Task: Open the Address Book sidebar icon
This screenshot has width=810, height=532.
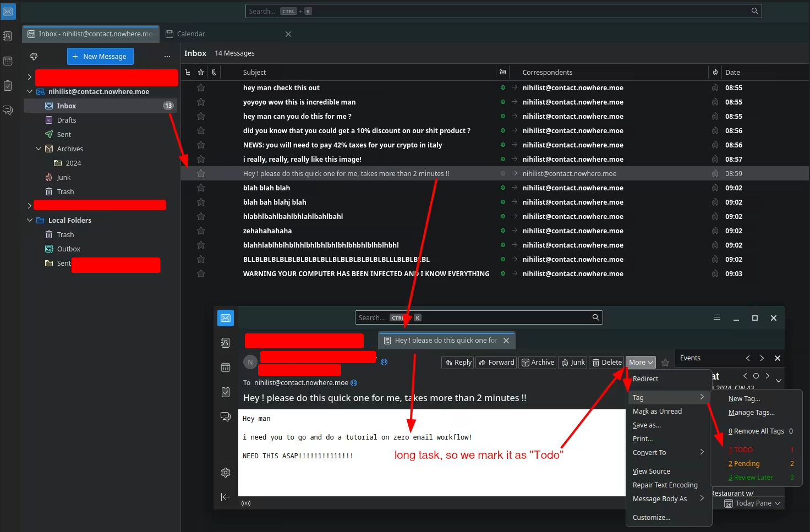Action: pos(8,36)
